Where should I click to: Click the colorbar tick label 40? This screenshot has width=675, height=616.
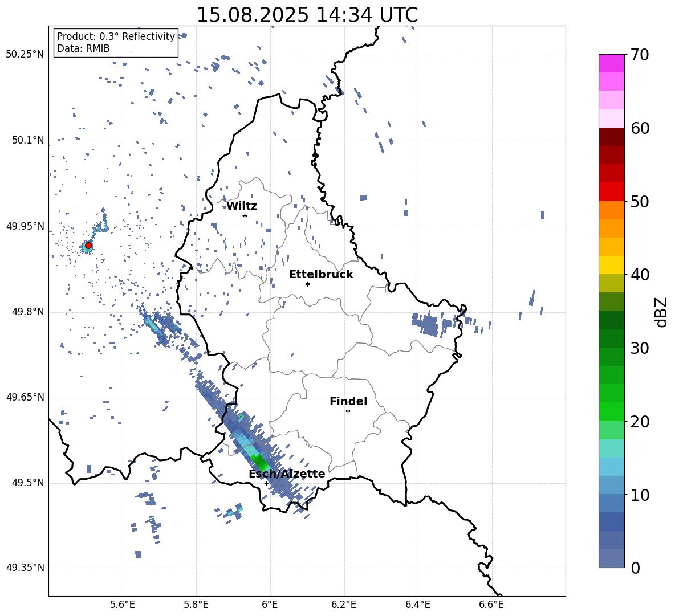640,275
